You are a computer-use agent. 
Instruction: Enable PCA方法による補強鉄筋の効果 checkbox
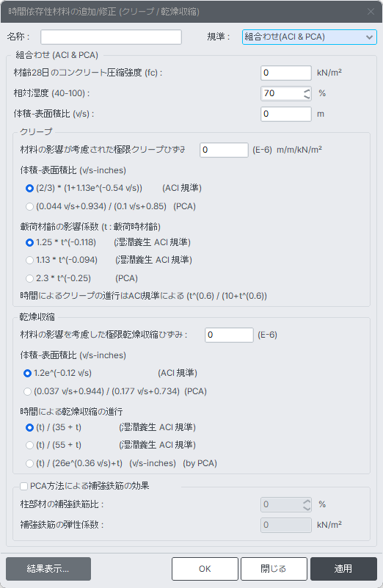click(24, 487)
